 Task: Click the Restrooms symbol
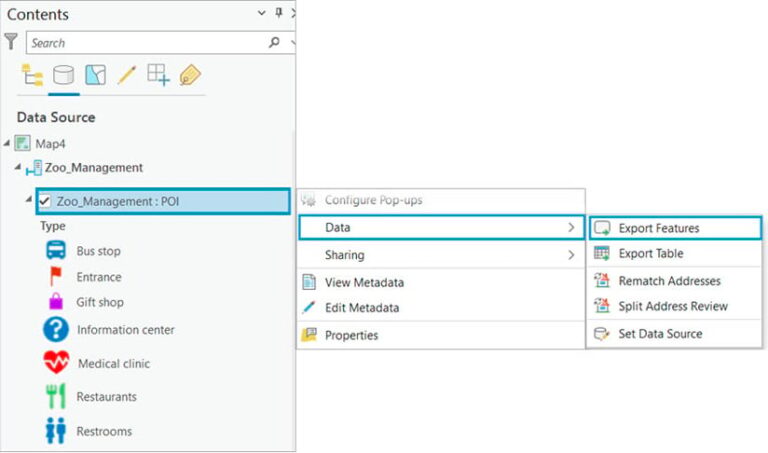click(x=56, y=430)
